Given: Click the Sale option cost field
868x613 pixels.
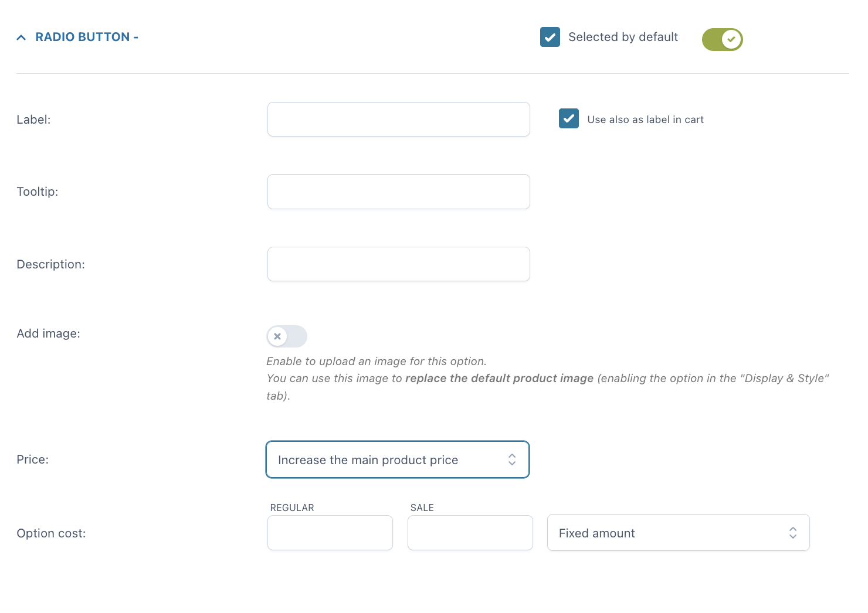Looking at the screenshot, I should (x=470, y=533).
